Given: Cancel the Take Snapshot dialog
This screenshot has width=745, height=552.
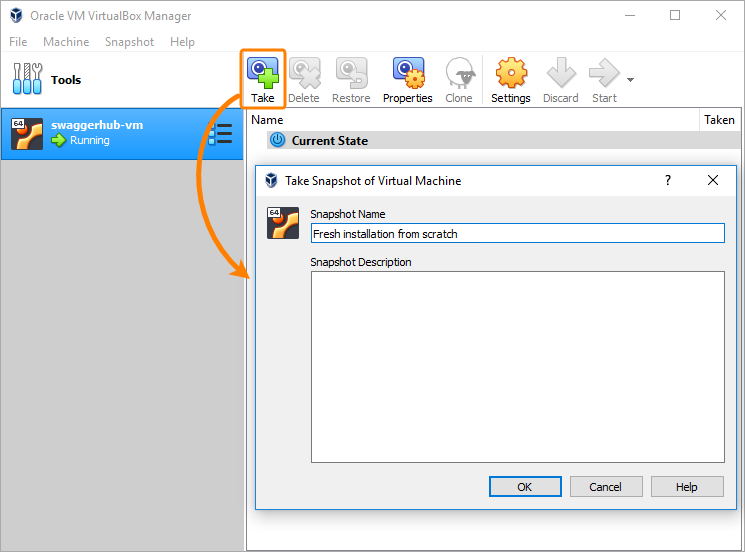Looking at the screenshot, I should click(x=606, y=486).
